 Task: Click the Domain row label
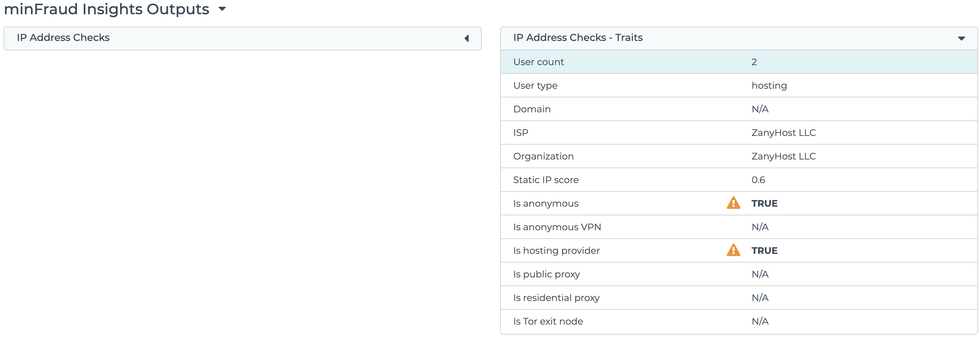tap(532, 109)
